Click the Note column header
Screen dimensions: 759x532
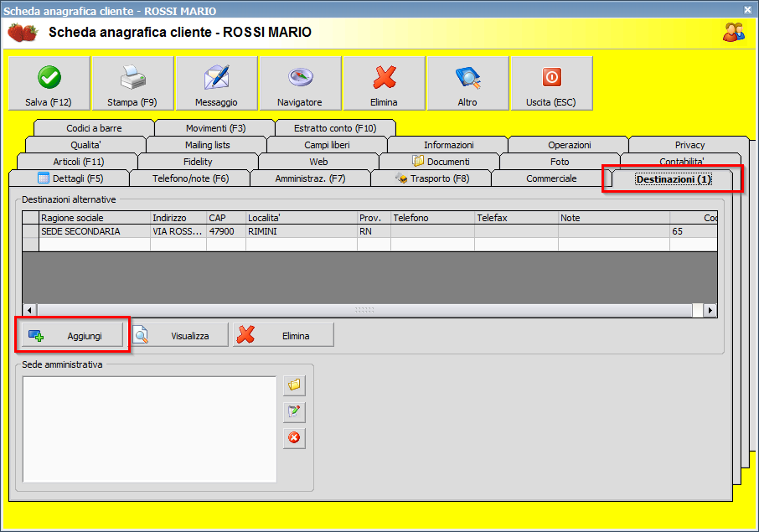(614, 218)
